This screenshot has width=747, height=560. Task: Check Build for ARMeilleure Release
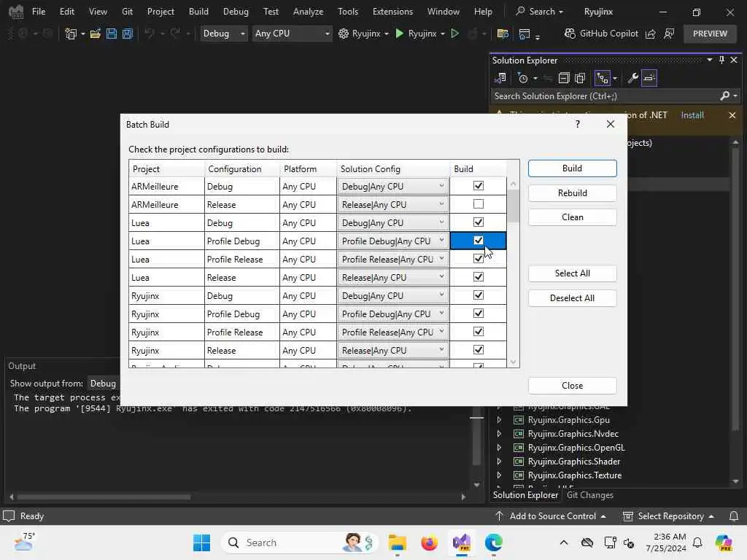tap(479, 204)
